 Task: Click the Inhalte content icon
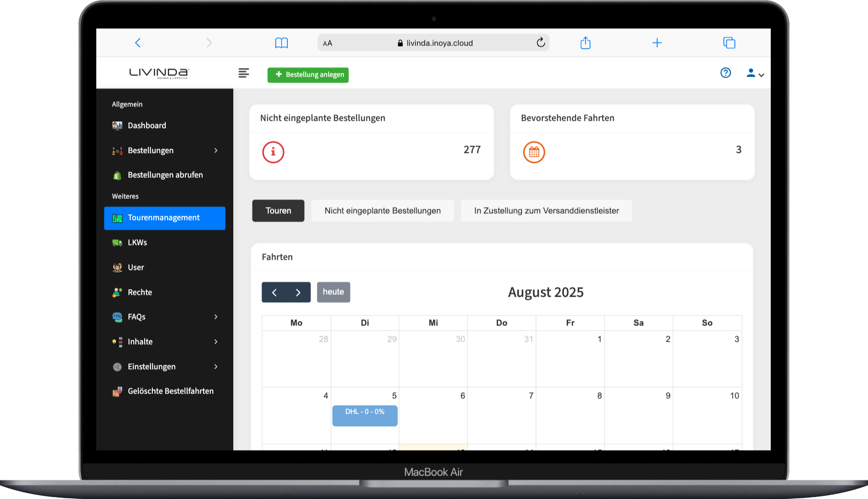[117, 342]
